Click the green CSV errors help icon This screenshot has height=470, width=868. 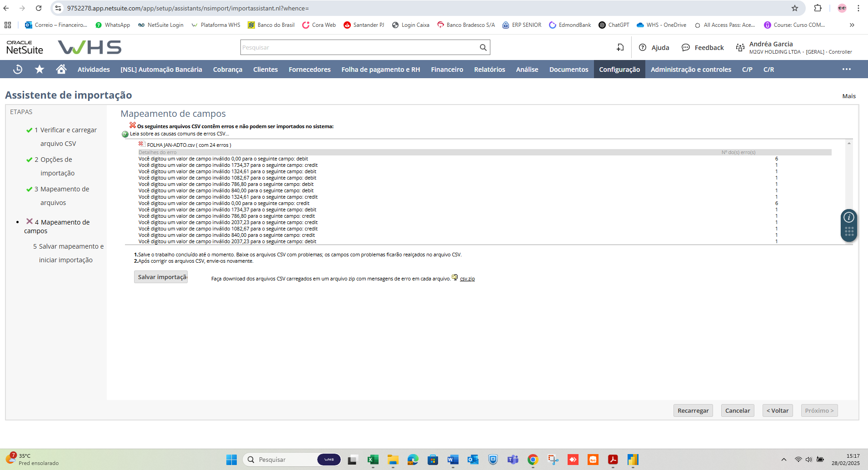125,134
